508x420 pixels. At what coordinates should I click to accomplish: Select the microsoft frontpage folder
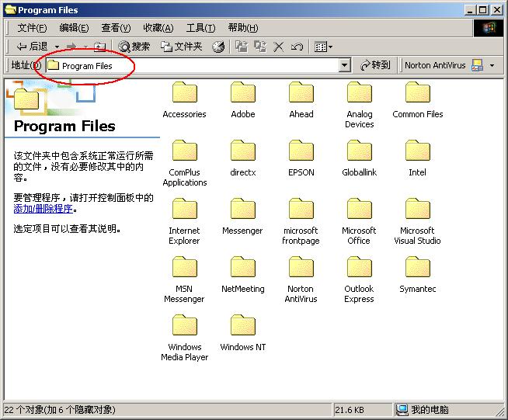(x=301, y=222)
